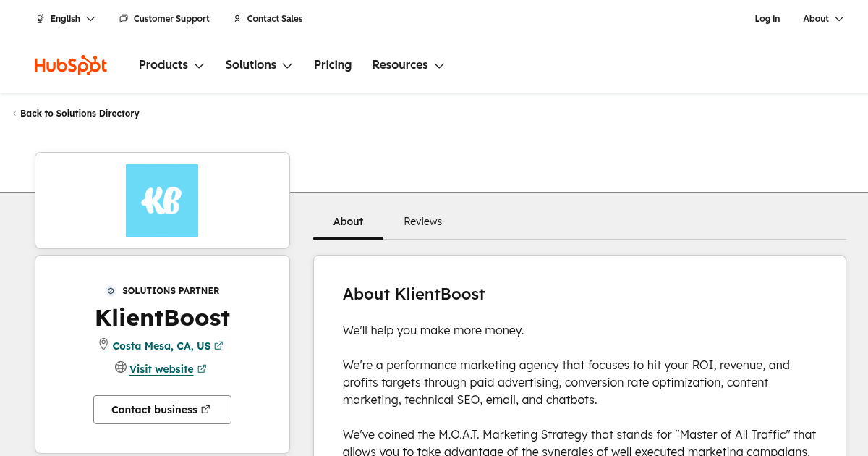Click external link icon after Visit website

pyautogui.click(x=202, y=369)
